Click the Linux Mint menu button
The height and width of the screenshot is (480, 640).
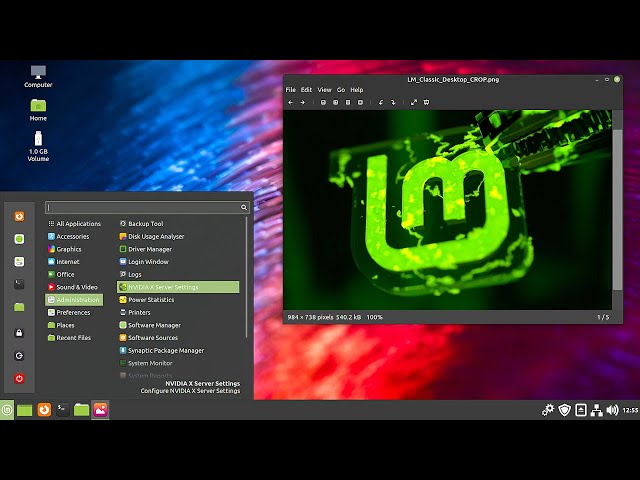pyautogui.click(x=7, y=410)
